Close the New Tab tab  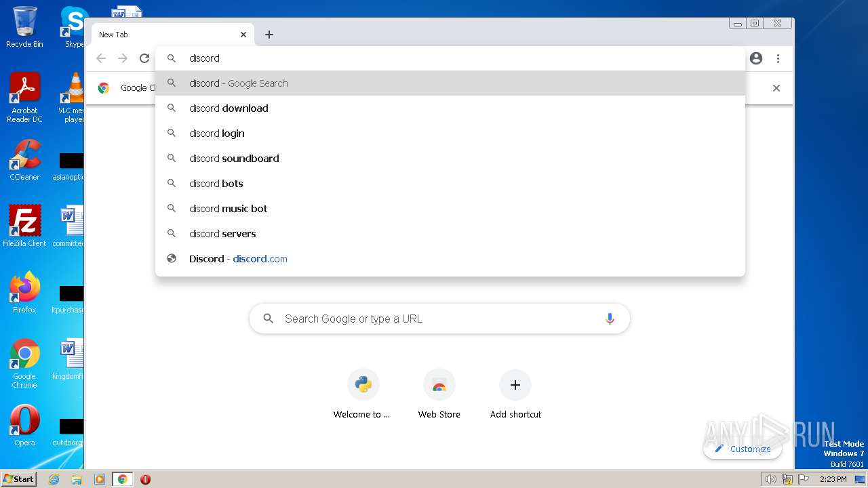tap(243, 35)
